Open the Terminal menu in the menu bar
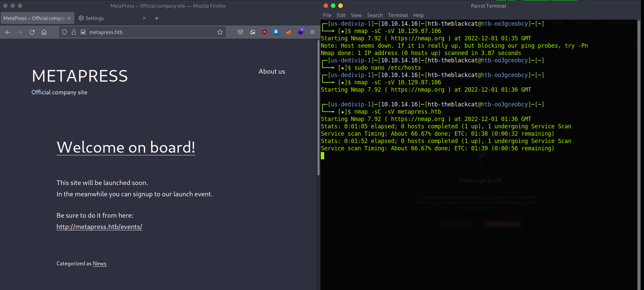Viewport: 644px width, 290px height. coord(398,15)
